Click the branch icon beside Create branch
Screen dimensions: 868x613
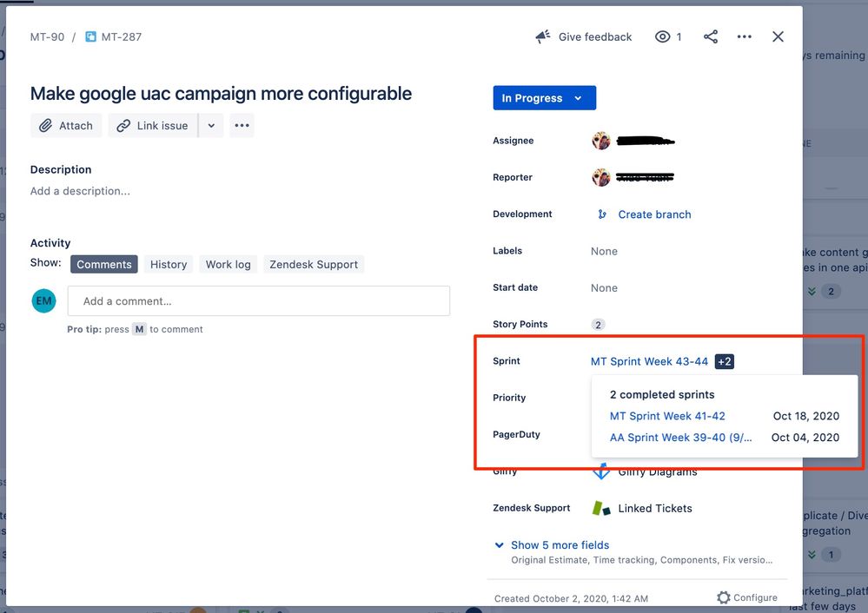point(602,214)
